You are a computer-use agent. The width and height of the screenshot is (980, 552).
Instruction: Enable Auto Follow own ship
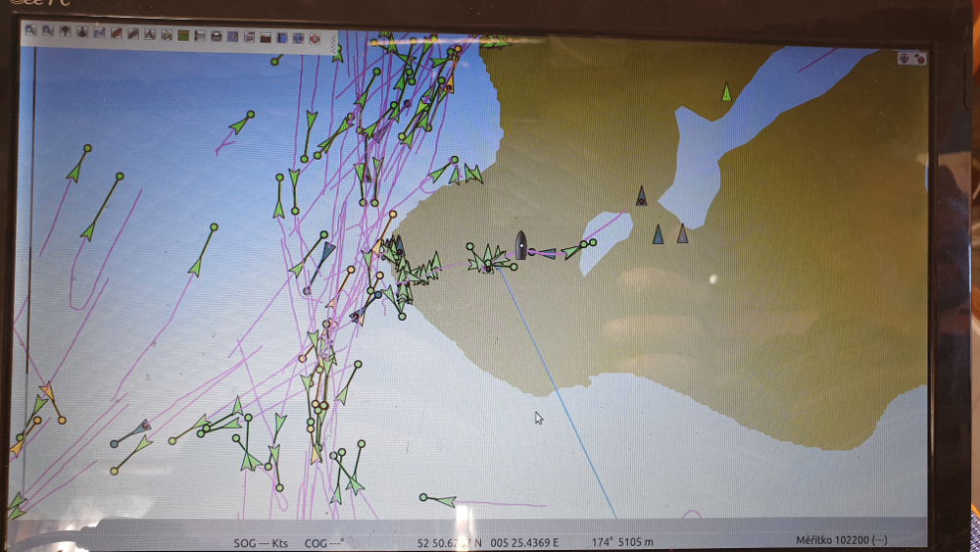(x=116, y=33)
